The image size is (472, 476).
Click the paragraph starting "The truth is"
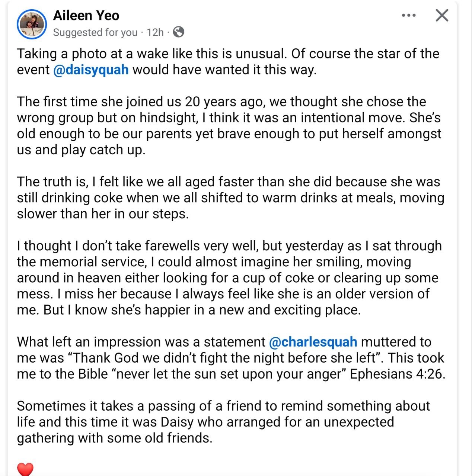230,197
